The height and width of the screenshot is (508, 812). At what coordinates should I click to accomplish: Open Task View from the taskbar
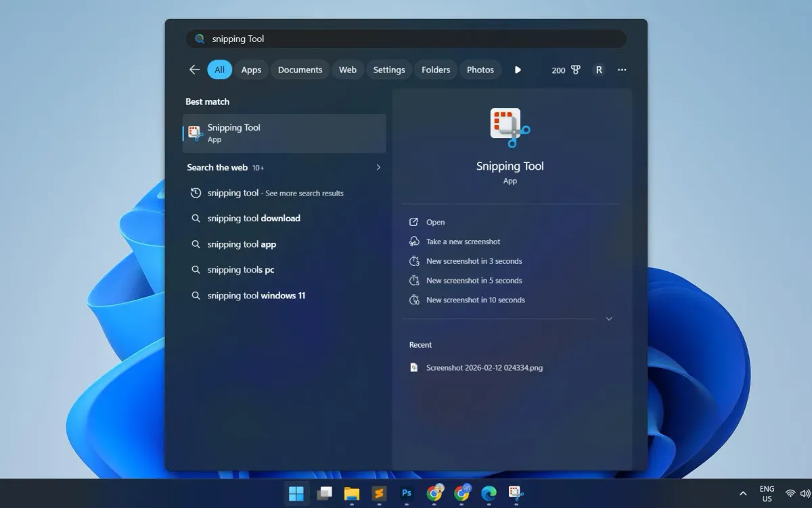click(x=324, y=494)
